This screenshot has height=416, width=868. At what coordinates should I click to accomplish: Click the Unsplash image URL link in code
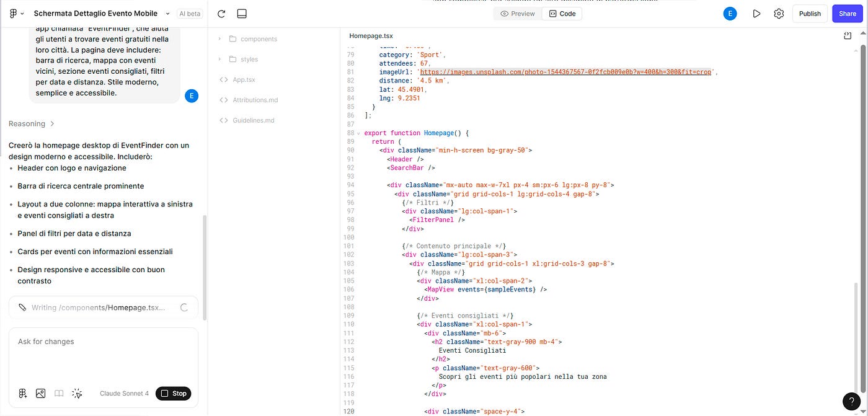click(565, 72)
